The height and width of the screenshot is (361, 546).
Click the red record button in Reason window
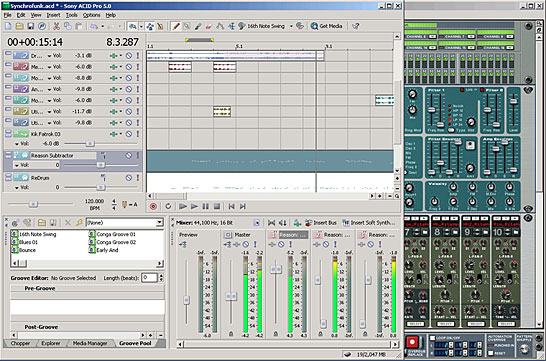pos(412,342)
